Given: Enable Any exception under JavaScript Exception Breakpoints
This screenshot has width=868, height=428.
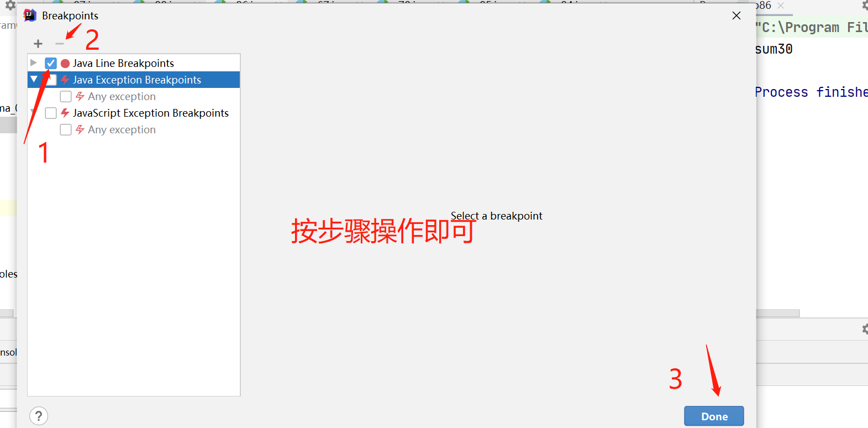Looking at the screenshot, I should (66, 129).
